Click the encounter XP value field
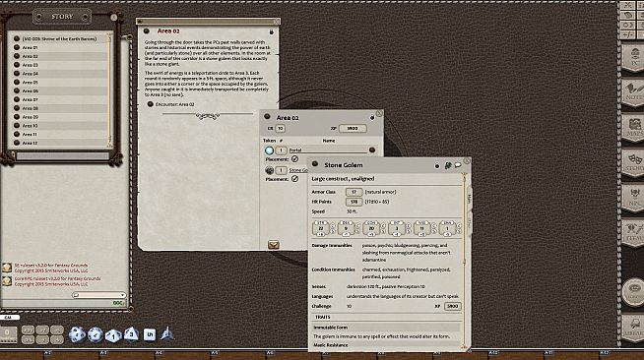Screen dimensions: 644x360 tap(353, 128)
